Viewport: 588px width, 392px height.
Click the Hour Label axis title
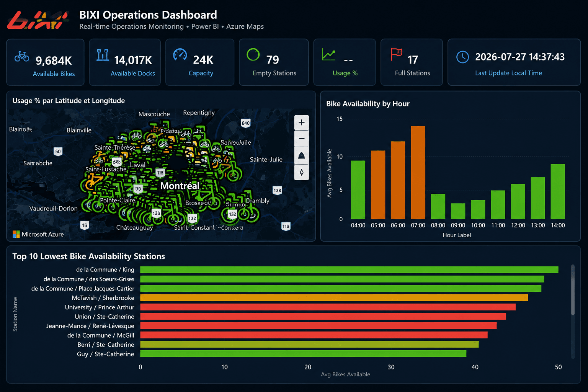pos(457,235)
